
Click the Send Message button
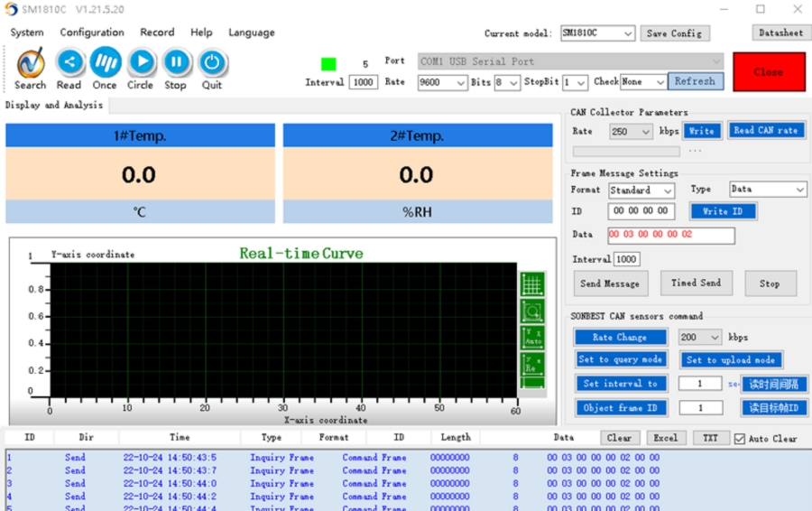[610, 283]
